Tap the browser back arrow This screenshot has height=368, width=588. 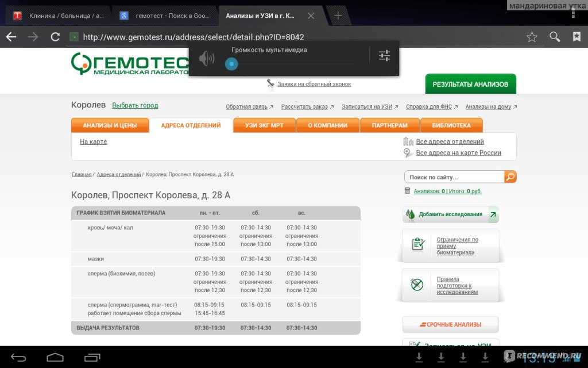[x=11, y=37]
